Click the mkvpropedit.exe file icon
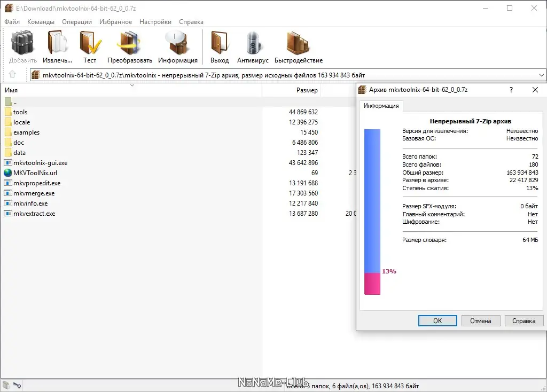This screenshot has height=392, width=547. coord(8,183)
